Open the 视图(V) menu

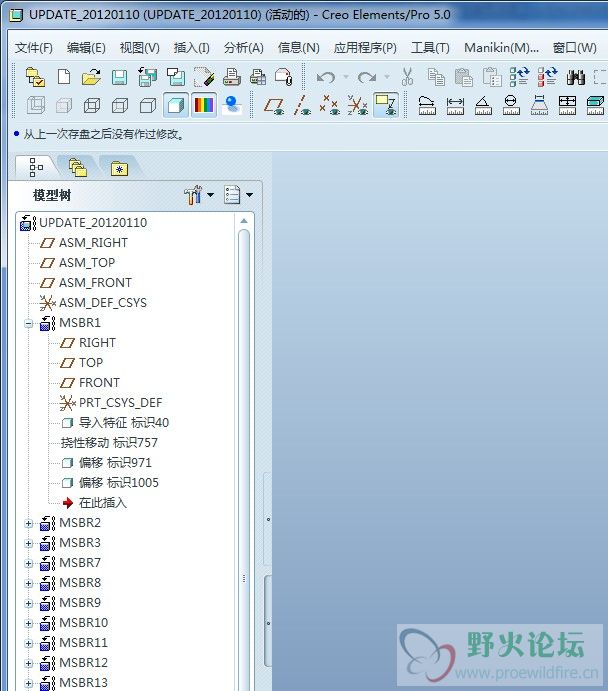click(140, 48)
